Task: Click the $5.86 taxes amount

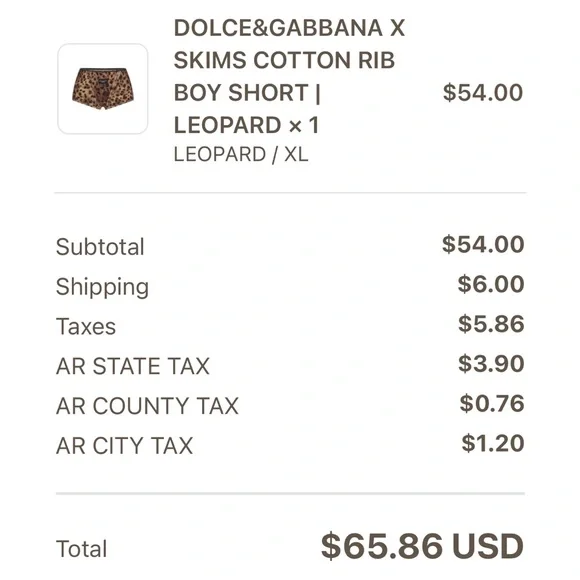Action: coord(491,324)
